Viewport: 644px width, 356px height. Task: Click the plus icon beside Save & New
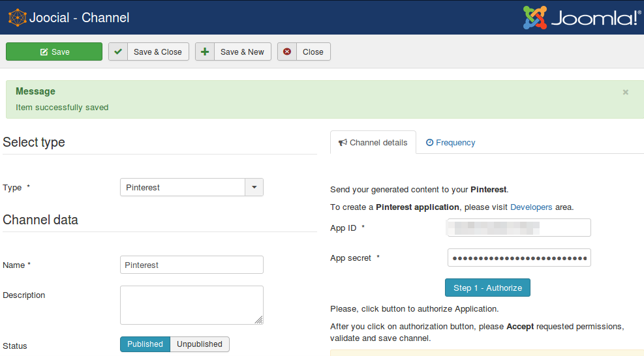click(205, 52)
